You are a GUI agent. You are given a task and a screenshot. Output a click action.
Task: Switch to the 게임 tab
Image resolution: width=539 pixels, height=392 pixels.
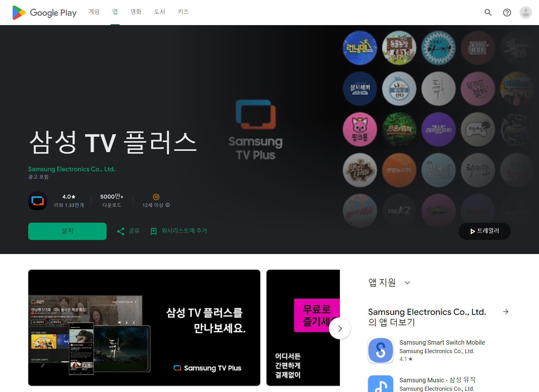tap(94, 12)
